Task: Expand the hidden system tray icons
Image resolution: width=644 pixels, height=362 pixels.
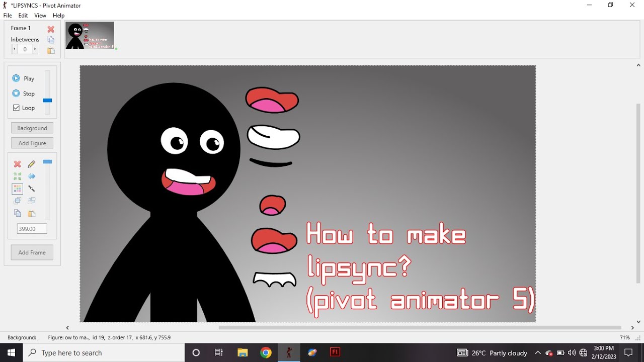Action: pos(538,353)
